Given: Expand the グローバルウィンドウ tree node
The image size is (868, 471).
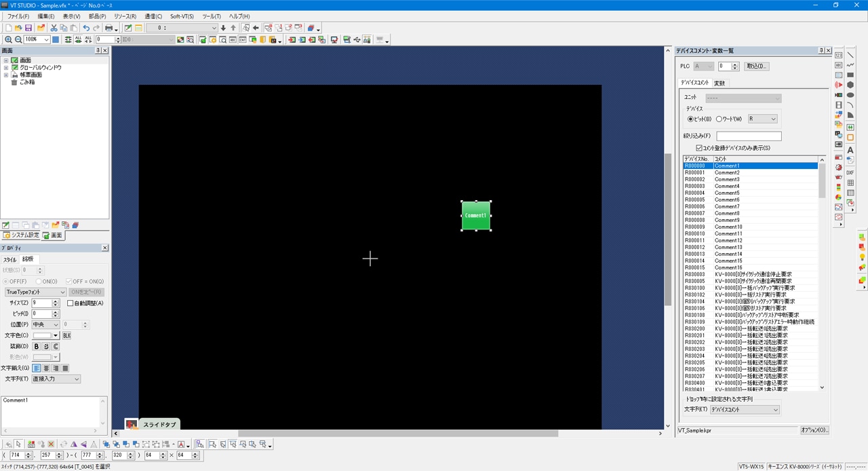Looking at the screenshot, I should point(6,68).
